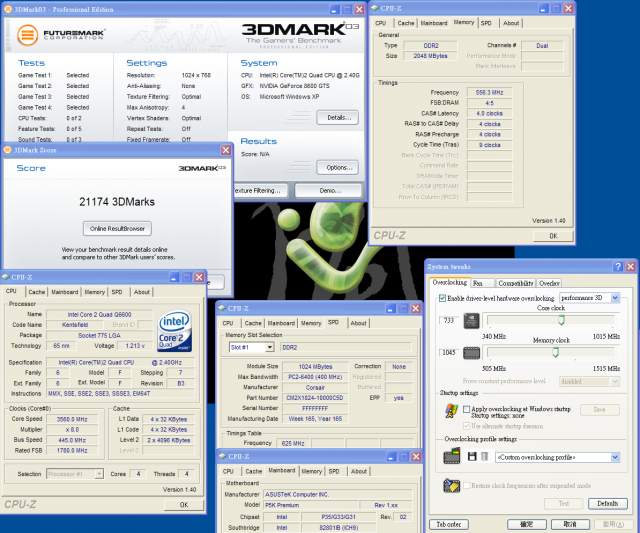Screen dimensions: 640x533
Task: Open Cache tab in bottom-left CPU-Z window
Action: click(36, 292)
